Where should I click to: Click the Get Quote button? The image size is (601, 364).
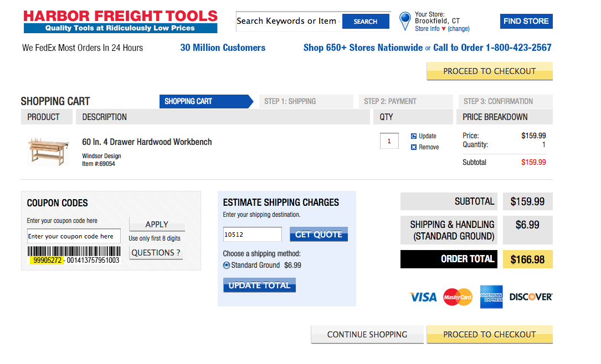319,234
